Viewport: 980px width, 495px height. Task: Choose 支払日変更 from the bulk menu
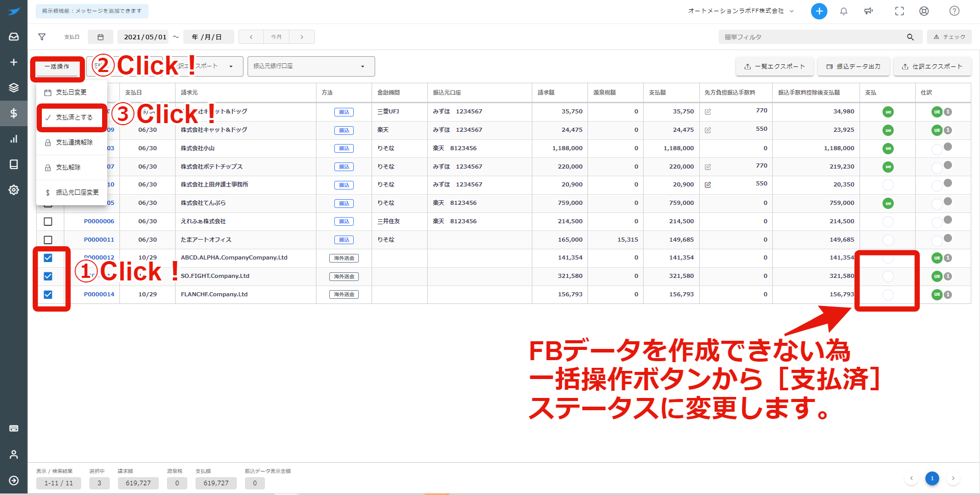tap(71, 92)
